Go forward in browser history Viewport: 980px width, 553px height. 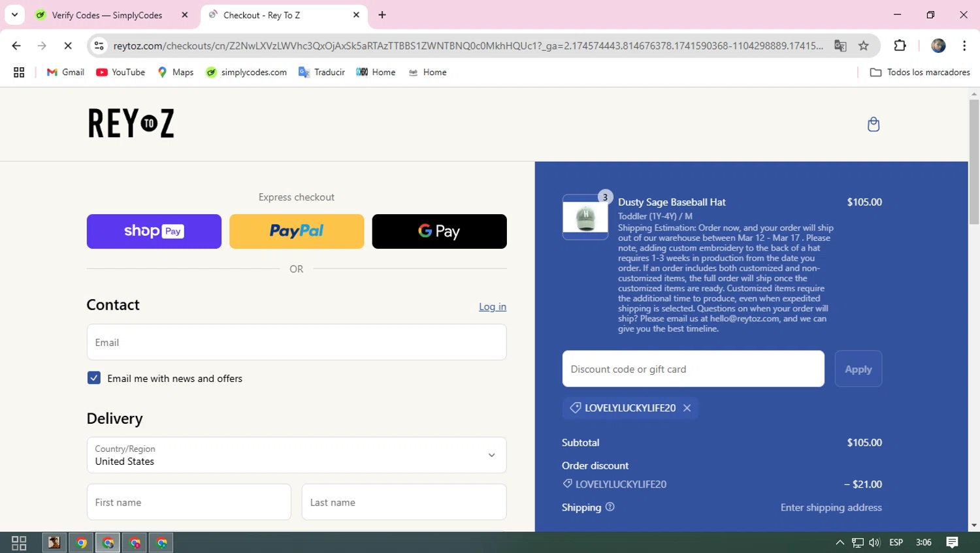pos(42,46)
